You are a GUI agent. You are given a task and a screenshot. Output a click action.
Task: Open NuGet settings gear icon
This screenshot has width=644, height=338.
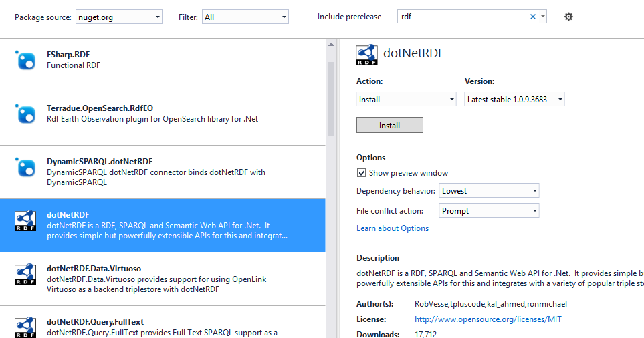coord(568,17)
